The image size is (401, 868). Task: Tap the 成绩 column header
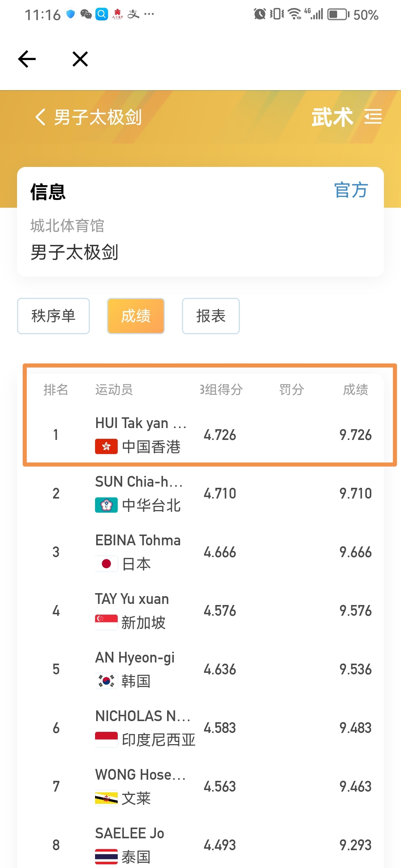click(355, 390)
